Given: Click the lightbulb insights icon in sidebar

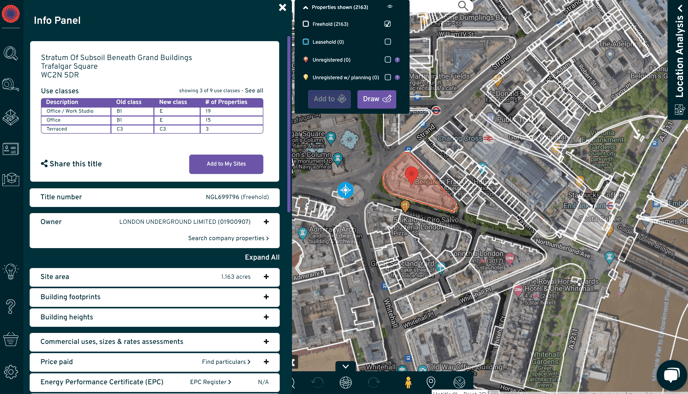Looking at the screenshot, I should [x=11, y=272].
